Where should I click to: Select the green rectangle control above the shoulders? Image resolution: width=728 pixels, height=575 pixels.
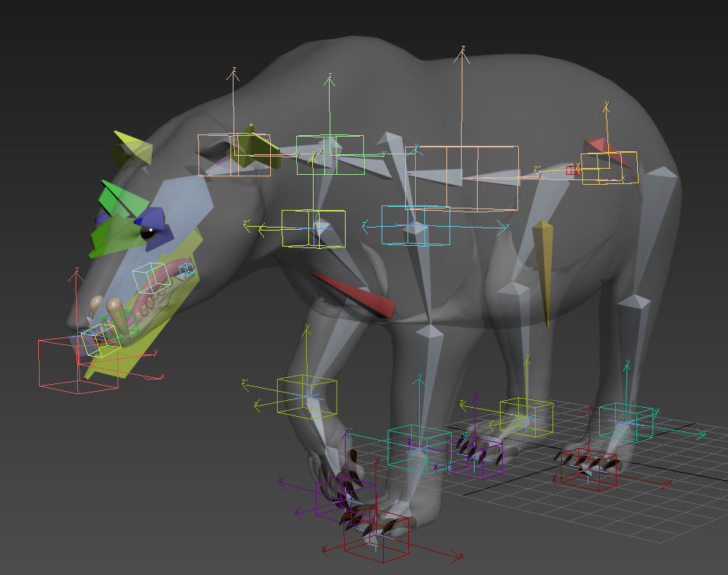pos(330,155)
